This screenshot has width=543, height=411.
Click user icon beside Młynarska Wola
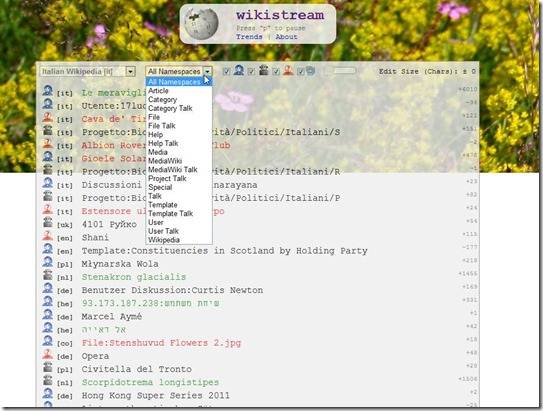click(47, 262)
